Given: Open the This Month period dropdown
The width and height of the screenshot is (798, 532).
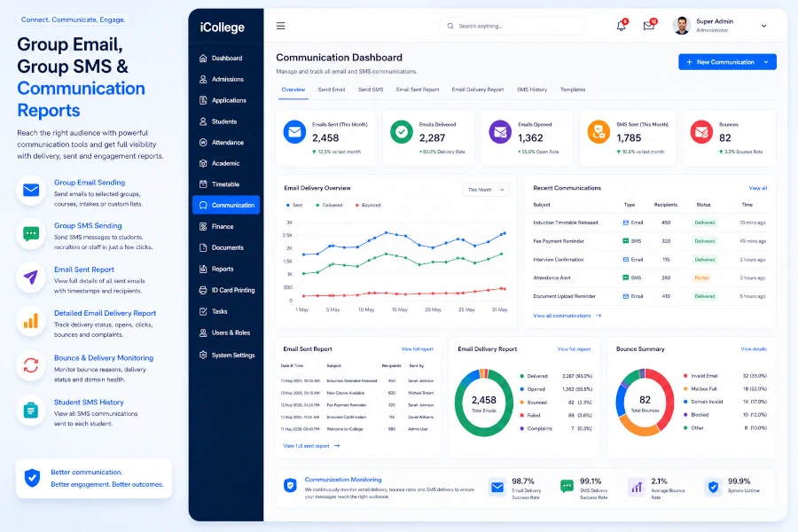Looking at the screenshot, I should [x=486, y=190].
